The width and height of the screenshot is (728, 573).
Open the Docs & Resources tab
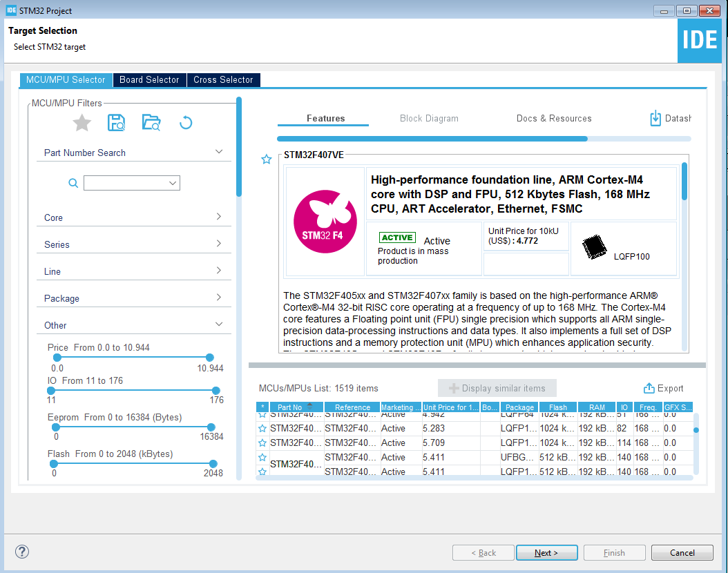(554, 118)
